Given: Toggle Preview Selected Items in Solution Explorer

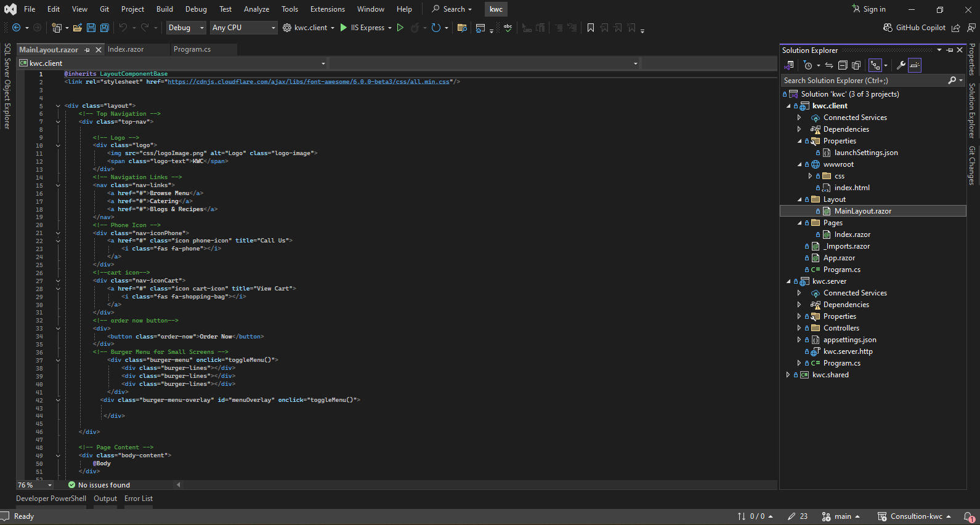Looking at the screenshot, I should 915,65.
